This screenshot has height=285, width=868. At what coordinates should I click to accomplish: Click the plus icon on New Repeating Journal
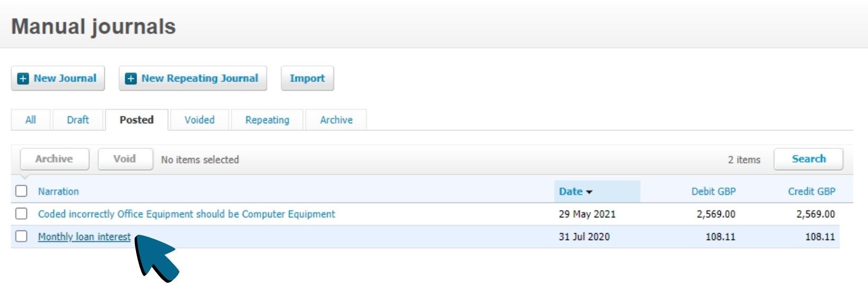click(131, 79)
